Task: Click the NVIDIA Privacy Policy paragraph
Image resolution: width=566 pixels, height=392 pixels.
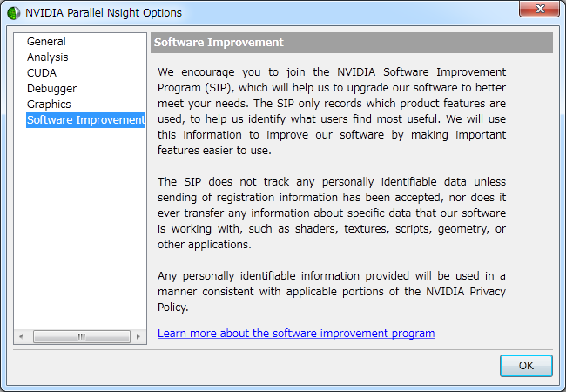Action: (x=331, y=292)
